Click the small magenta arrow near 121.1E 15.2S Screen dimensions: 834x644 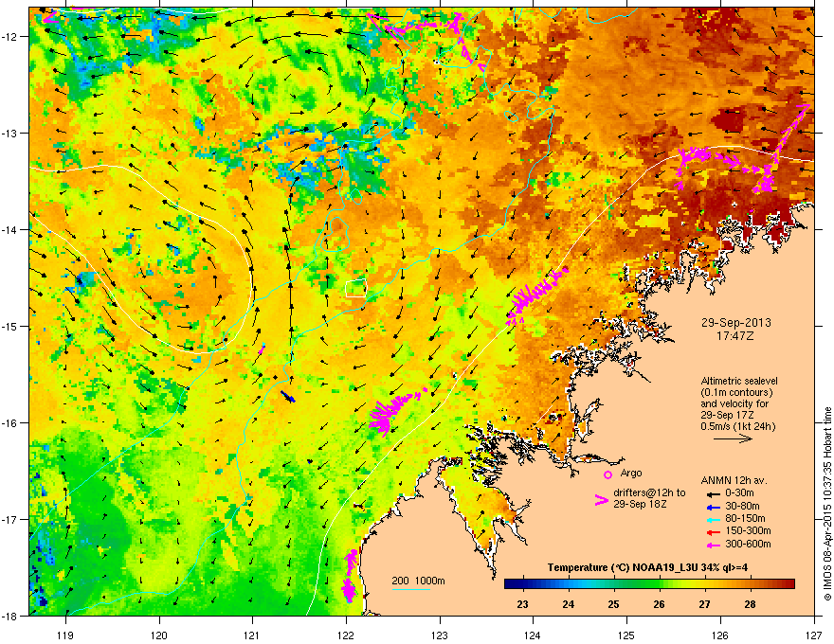click(262, 349)
